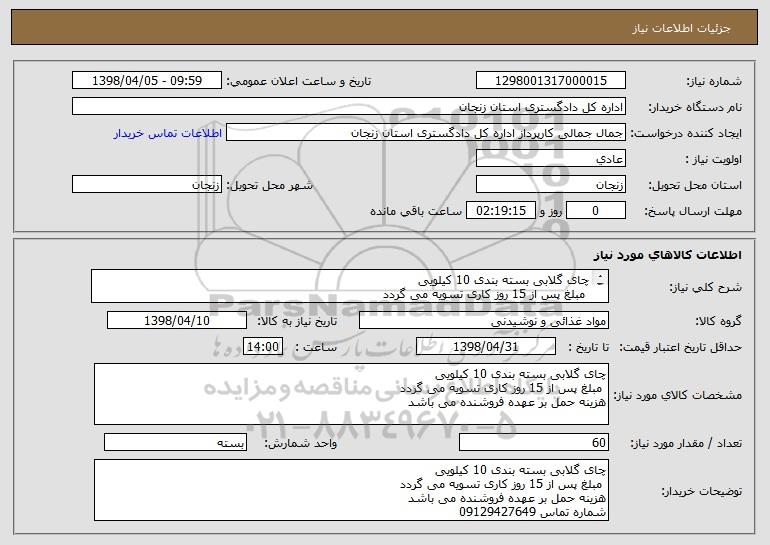Select the goods group field مواد غذائی و نوشیدنی

(x=484, y=321)
